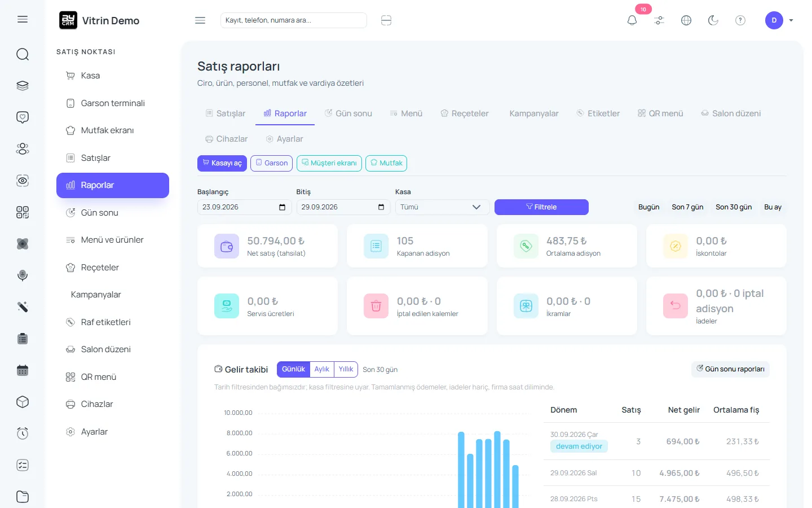Open the language globe icon

[686, 20]
